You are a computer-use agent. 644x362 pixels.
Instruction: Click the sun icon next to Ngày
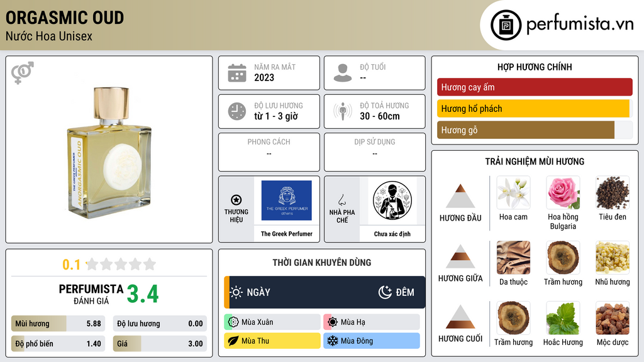[236, 292]
